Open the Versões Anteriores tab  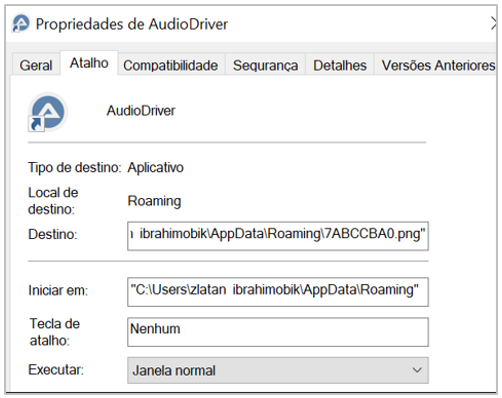[438, 65]
